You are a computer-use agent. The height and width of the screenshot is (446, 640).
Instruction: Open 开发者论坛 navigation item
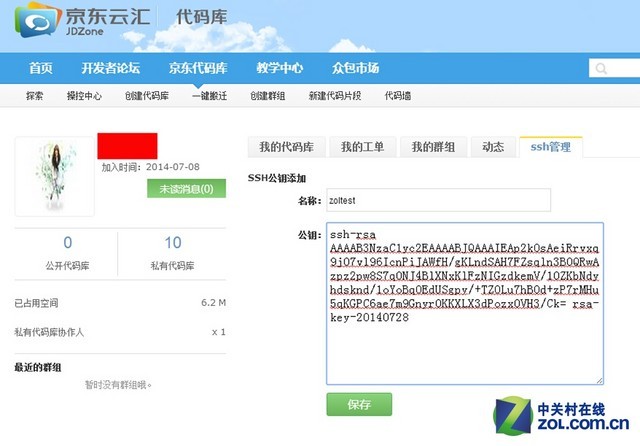click(111, 68)
